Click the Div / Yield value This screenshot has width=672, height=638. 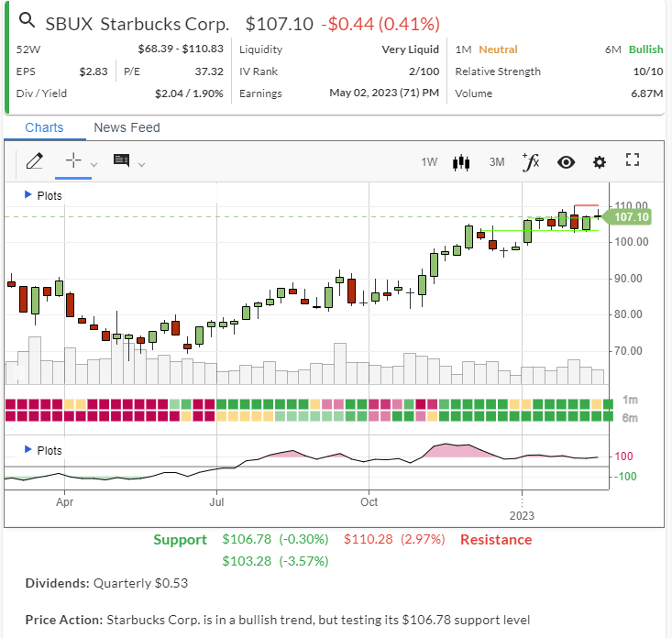pyautogui.click(x=189, y=93)
